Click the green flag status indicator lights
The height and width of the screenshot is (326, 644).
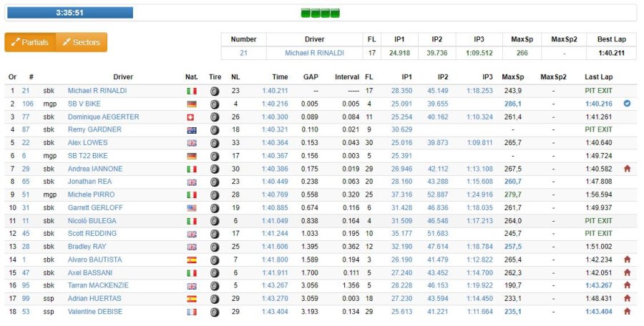(321, 13)
